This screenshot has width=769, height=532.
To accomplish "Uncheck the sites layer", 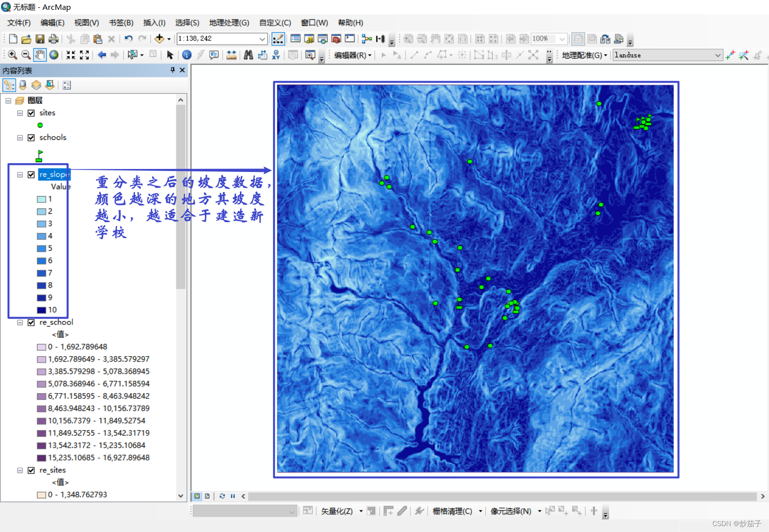I will click(31, 113).
